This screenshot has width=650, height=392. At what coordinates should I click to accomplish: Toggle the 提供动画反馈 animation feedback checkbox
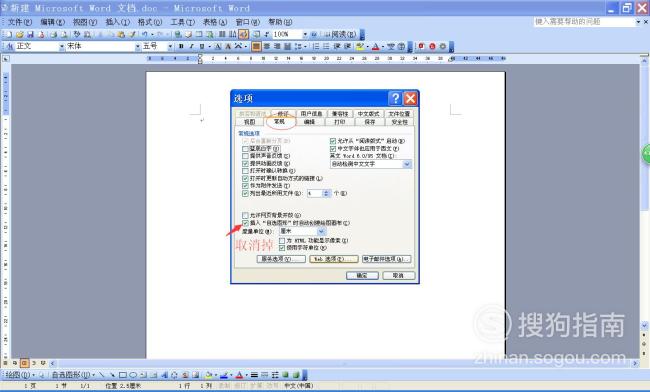(245, 163)
